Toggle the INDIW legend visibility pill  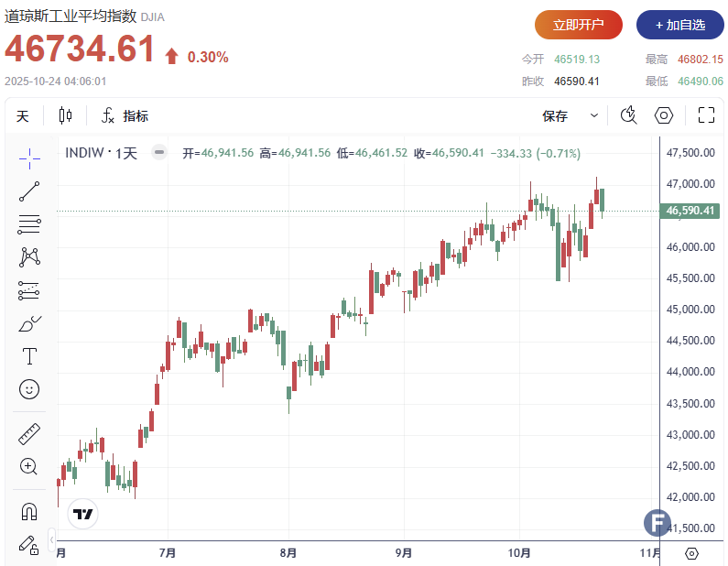[159, 153]
